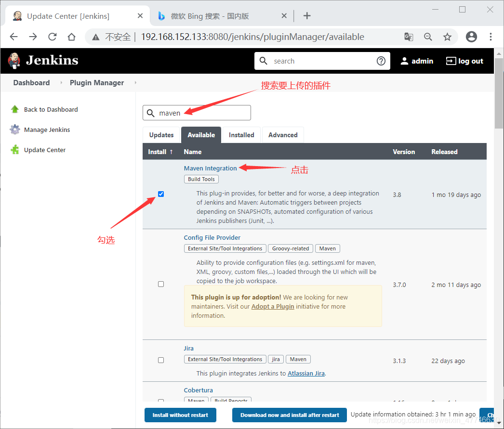Click the not-secure warning icon

(x=95, y=37)
